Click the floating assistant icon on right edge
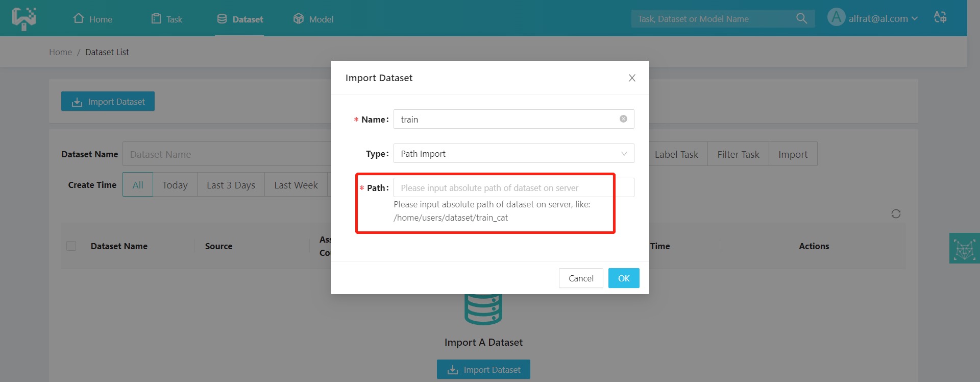 click(x=964, y=249)
